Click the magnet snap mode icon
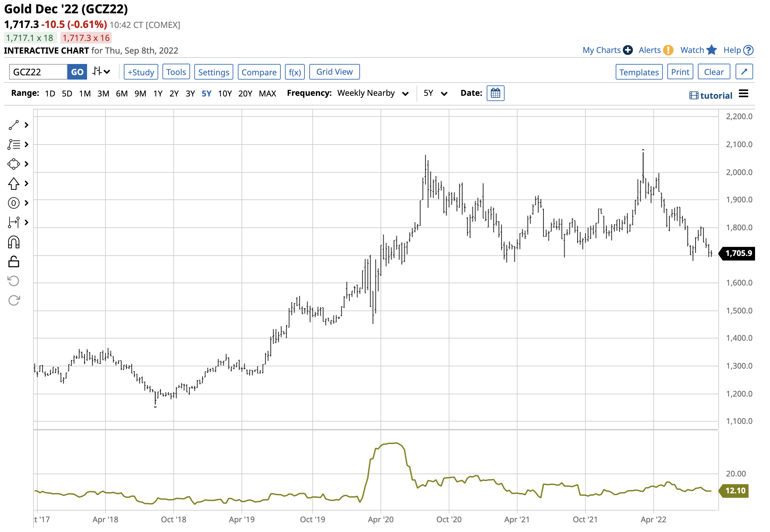 [x=14, y=242]
